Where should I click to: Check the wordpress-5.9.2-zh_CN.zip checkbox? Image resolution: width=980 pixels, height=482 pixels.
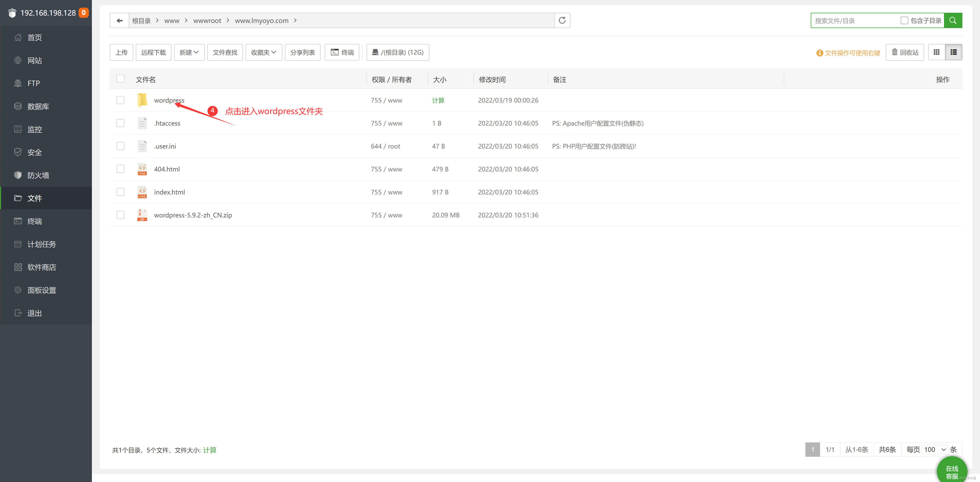pyautogui.click(x=120, y=215)
